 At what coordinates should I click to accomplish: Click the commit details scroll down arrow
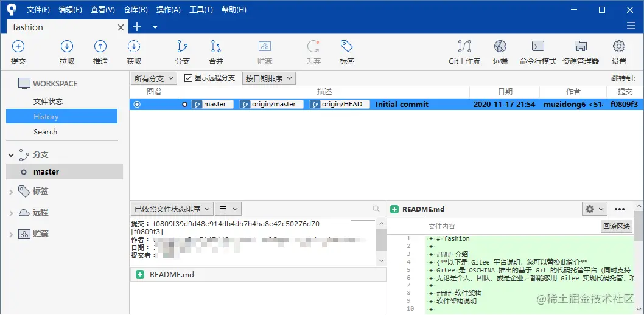381,260
